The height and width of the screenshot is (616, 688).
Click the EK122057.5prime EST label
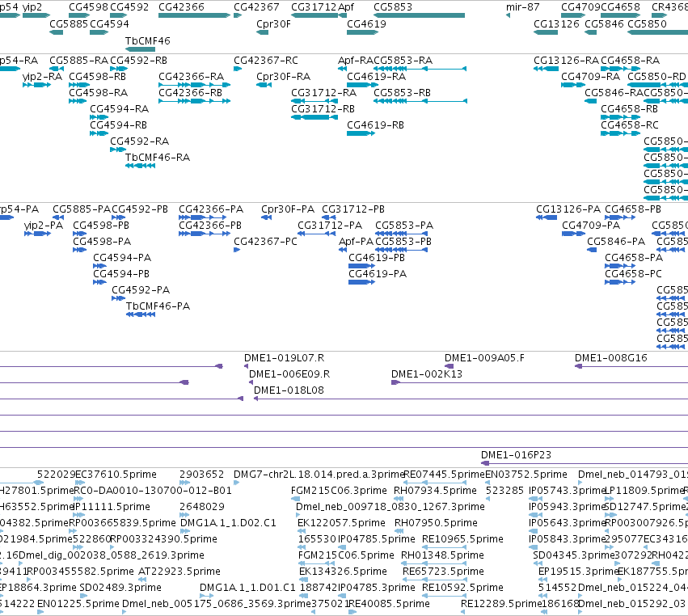(x=341, y=523)
